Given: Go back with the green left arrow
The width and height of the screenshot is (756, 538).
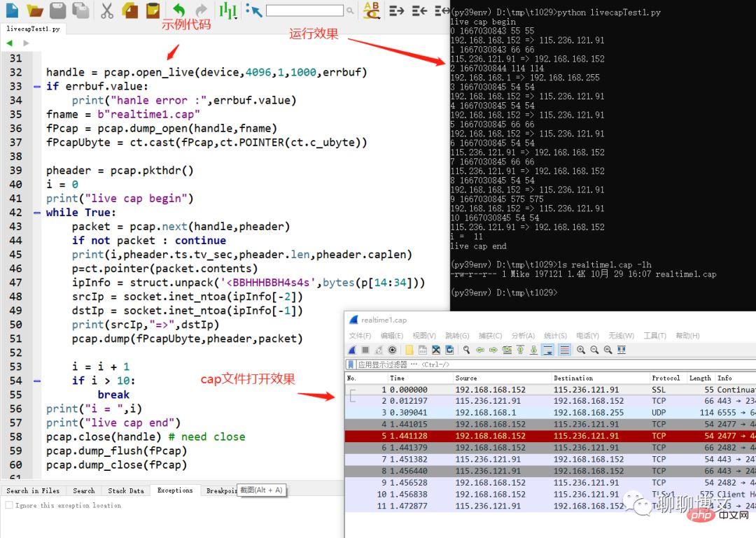Looking at the screenshot, I should pyautogui.click(x=10, y=43).
